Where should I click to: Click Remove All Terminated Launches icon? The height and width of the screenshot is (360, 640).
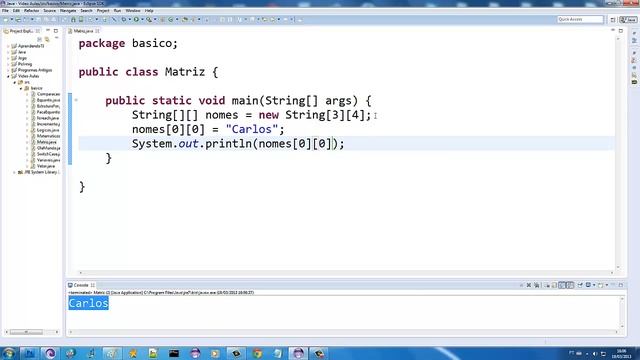click(537, 285)
